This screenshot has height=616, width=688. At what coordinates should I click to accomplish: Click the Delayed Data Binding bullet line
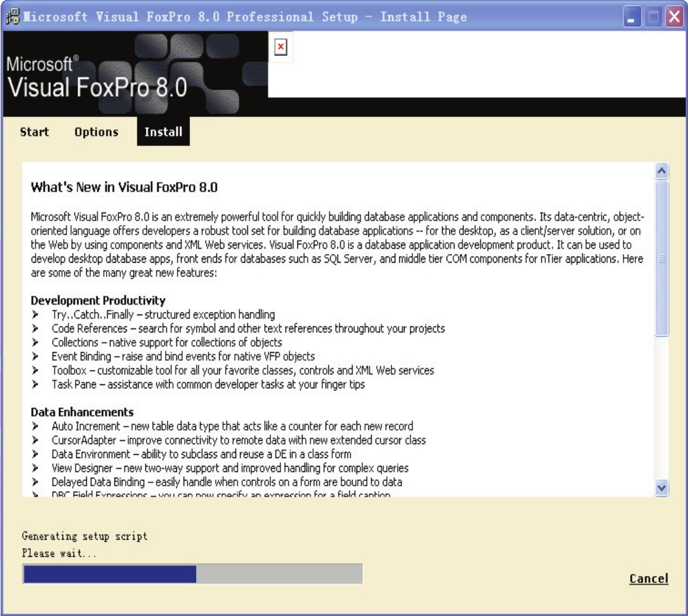pos(227,482)
